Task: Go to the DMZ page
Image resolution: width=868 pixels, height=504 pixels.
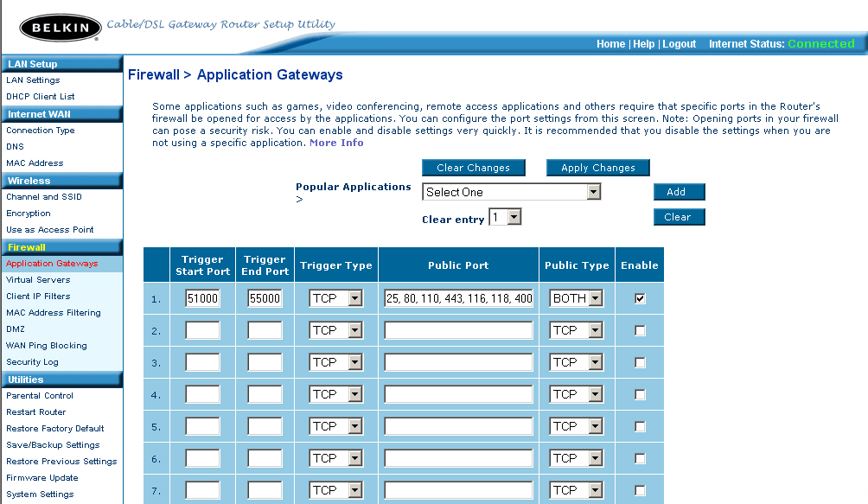Action: coord(16,329)
